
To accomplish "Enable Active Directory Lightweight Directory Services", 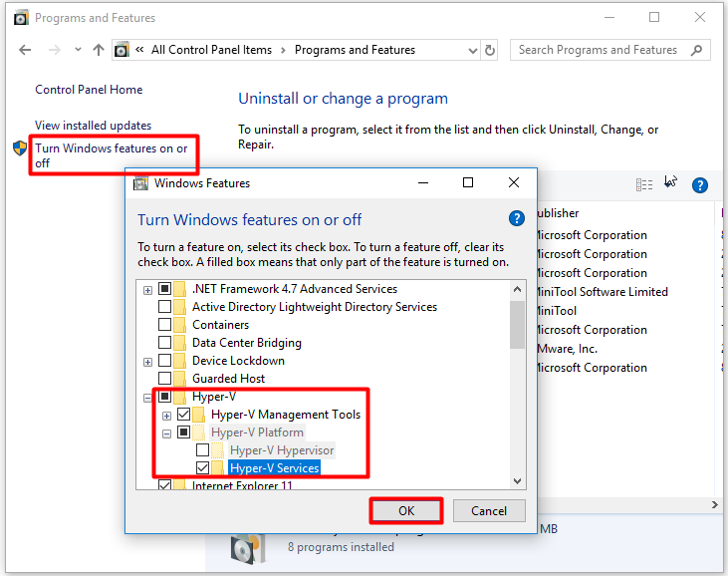I will click(165, 307).
